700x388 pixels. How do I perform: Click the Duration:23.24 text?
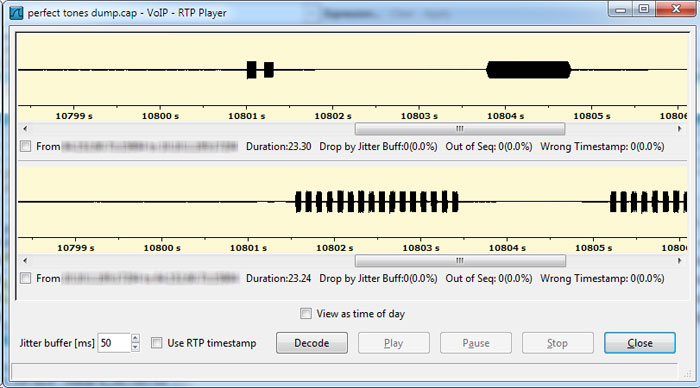[x=279, y=278]
